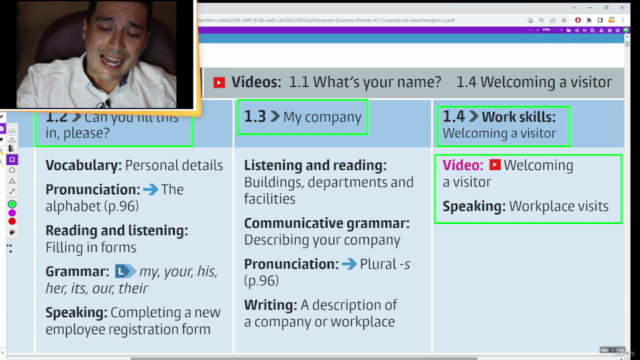
Task: Click 'Vocabulary: Personal details' text
Action: click(134, 165)
